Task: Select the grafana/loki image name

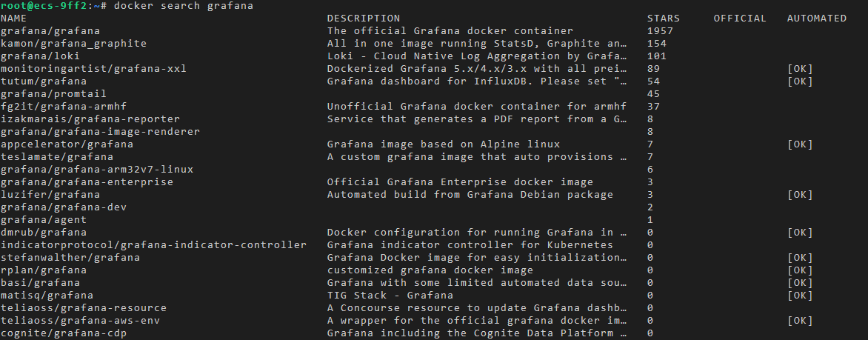Action: (40, 56)
